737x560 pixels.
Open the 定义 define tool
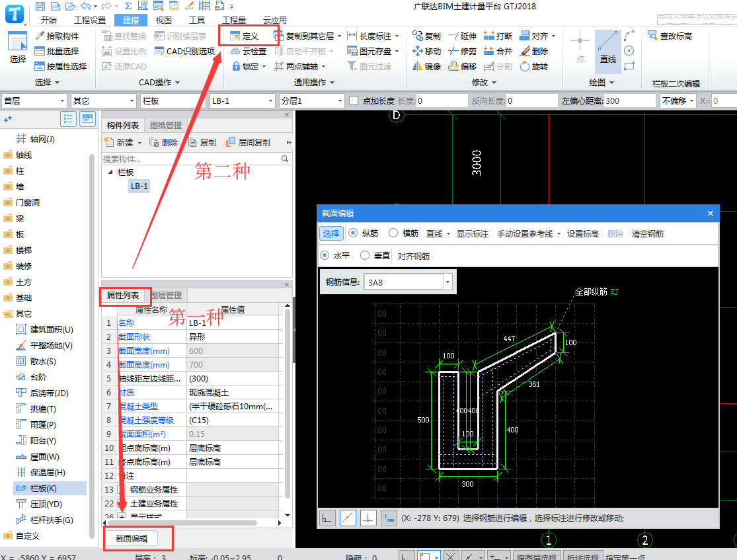[x=245, y=36]
